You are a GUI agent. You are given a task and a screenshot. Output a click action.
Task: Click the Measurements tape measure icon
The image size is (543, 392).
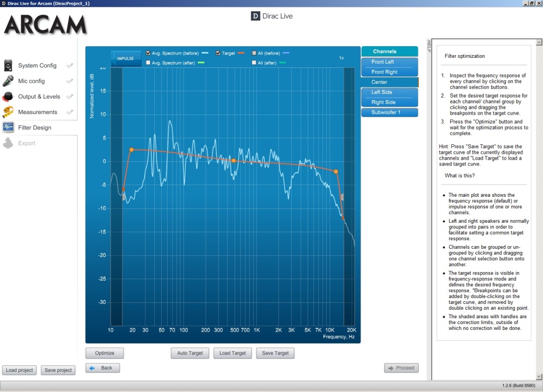(x=8, y=112)
